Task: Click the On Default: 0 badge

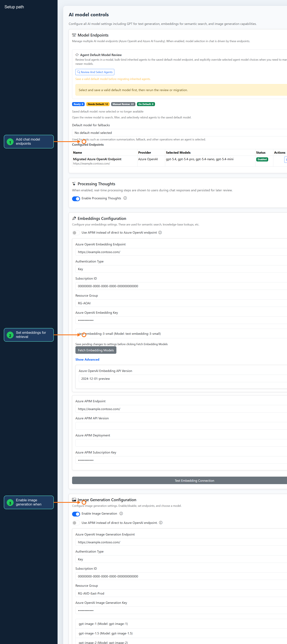Action: coord(146,104)
